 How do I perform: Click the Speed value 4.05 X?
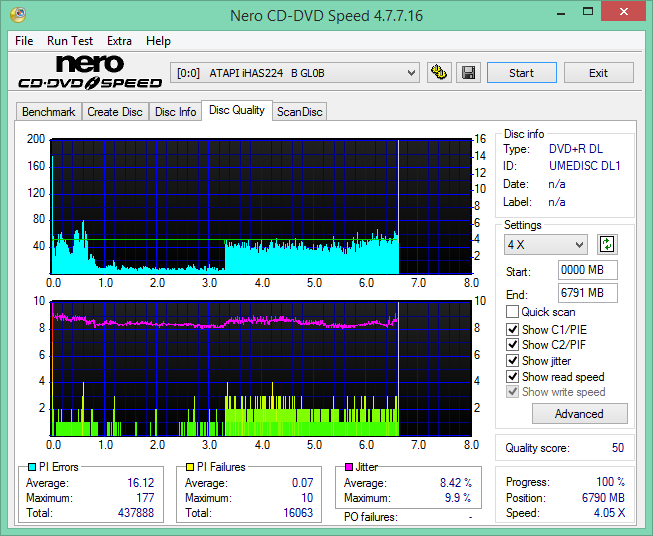click(x=609, y=513)
